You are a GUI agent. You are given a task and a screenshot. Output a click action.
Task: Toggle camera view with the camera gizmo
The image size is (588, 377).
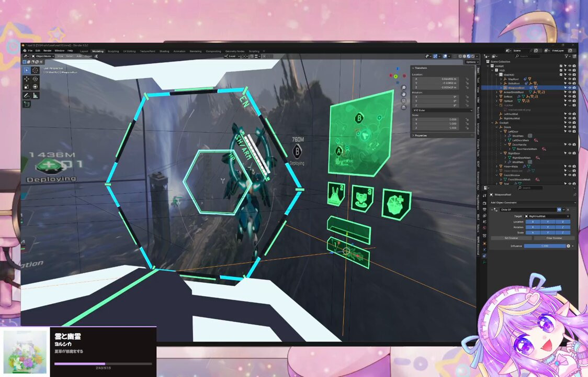tap(403, 101)
